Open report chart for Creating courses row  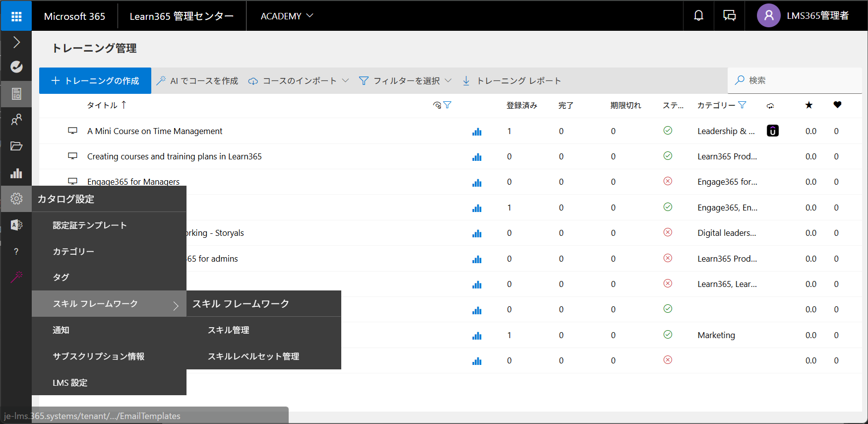click(x=477, y=157)
